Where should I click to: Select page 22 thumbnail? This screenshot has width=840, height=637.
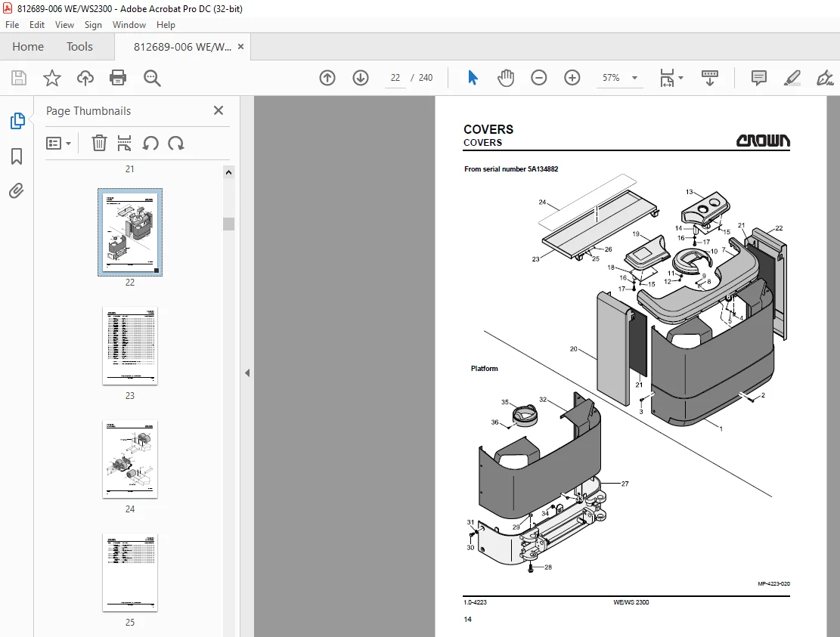130,232
